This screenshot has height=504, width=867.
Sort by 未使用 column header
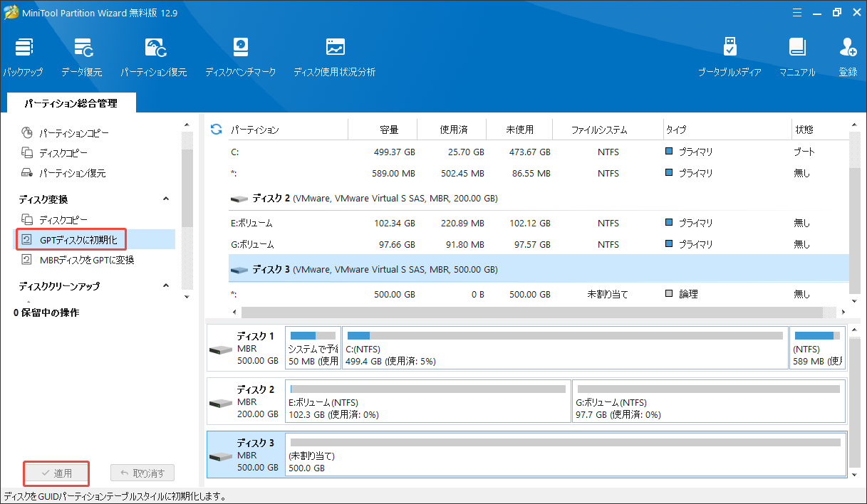[x=519, y=130]
